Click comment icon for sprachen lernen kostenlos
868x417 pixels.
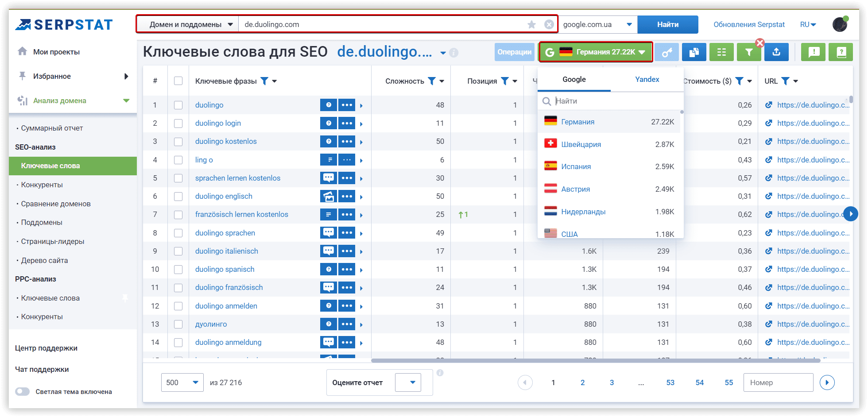click(x=329, y=178)
